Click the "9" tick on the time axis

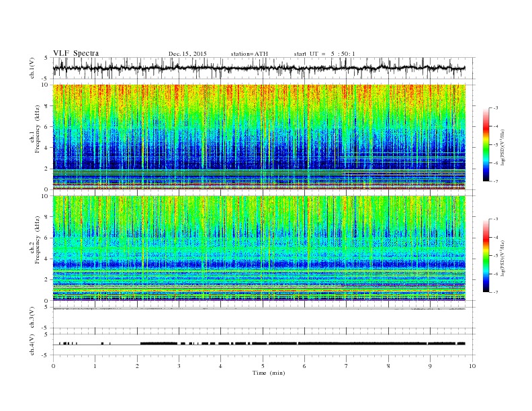[430, 366]
